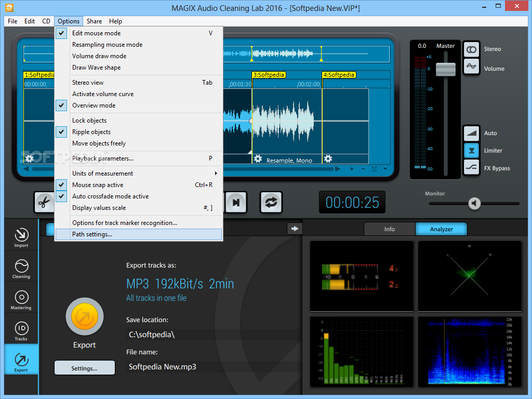This screenshot has width=532, height=399.
Task: Open the File menu
Action: coord(12,21)
